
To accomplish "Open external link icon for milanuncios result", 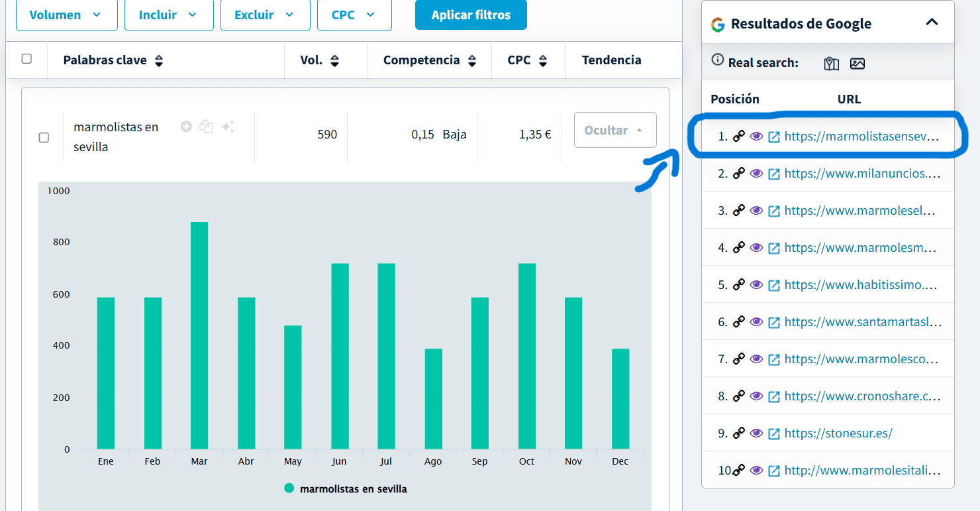I will tap(774, 174).
